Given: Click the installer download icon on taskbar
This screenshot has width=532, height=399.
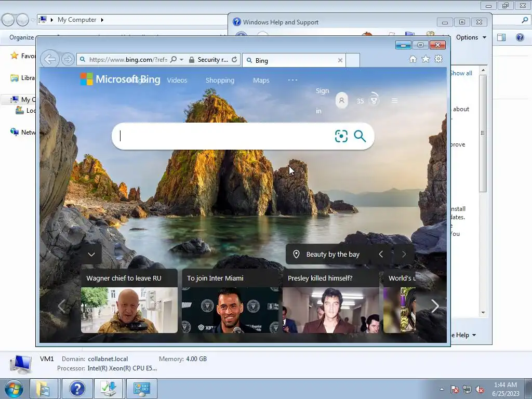Looking at the screenshot, I should pyautogui.click(x=109, y=389).
